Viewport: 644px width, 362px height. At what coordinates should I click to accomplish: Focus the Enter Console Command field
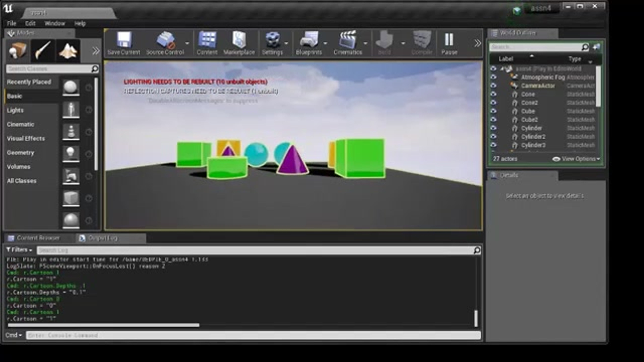[253, 335]
